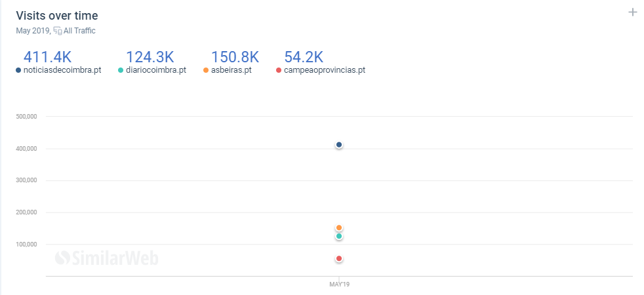Click the Visits over time title

point(57,16)
